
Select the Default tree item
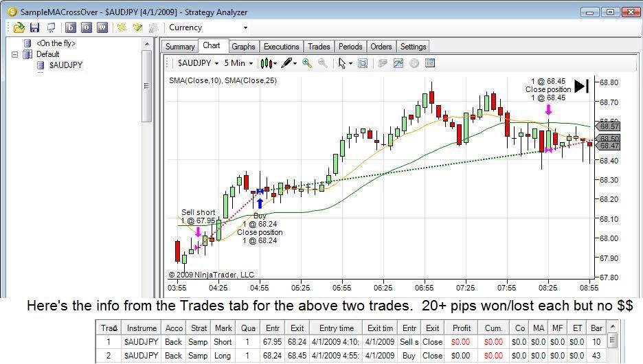point(48,54)
